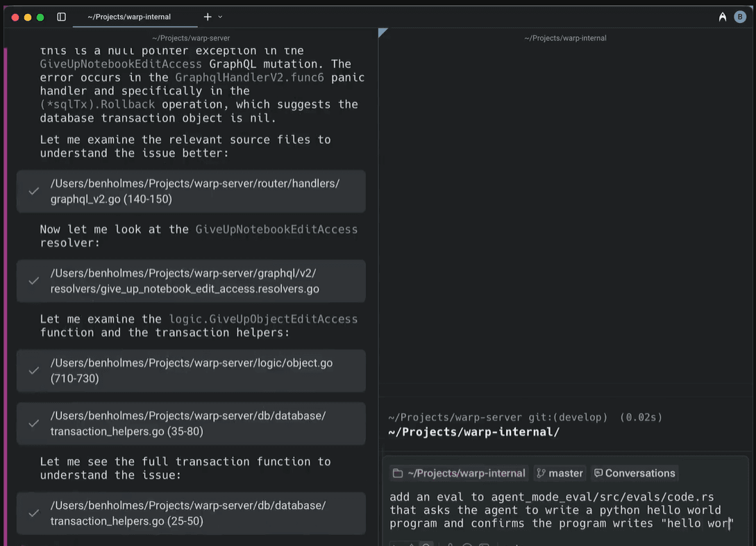Viewport: 756px width, 546px height.
Task: Open the Conversations chip
Action: point(634,473)
